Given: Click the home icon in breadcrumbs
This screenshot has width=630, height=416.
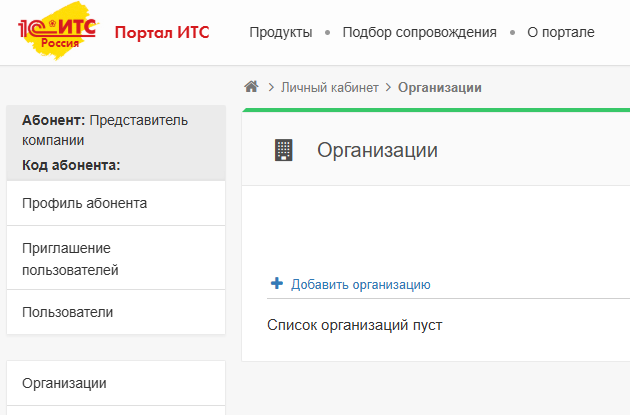Looking at the screenshot, I should point(252,87).
